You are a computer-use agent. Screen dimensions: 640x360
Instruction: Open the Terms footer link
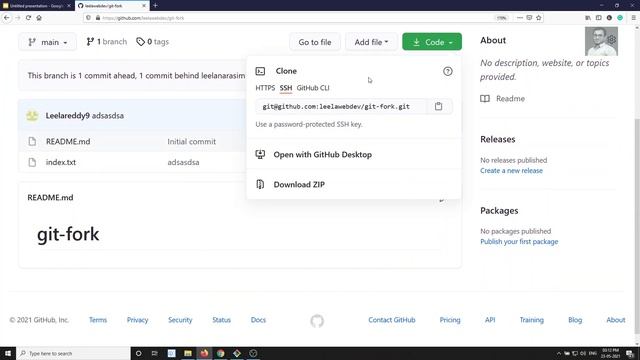98,320
